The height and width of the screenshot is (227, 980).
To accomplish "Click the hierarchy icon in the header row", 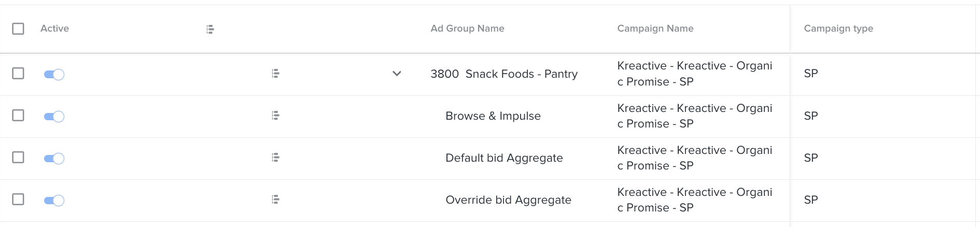I will click(210, 29).
